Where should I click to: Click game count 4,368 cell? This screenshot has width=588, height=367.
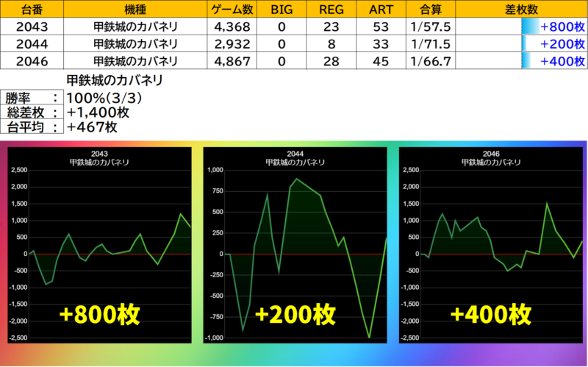click(232, 26)
